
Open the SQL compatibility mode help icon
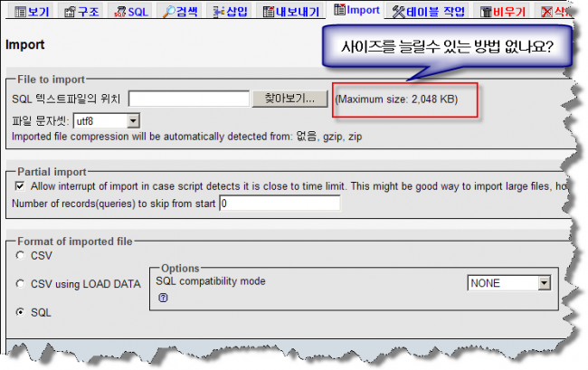[x=163, y=298]
